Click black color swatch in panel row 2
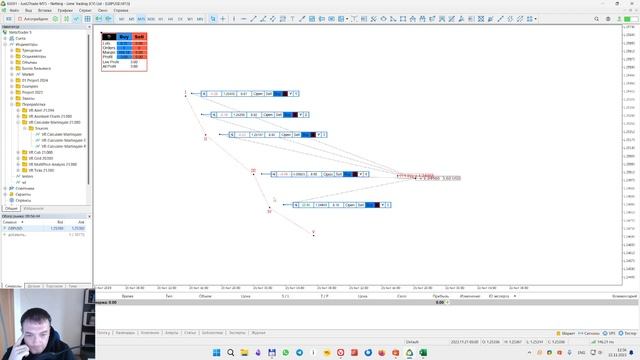This screenshot has width=640, height=360. (x=295, y=115)
